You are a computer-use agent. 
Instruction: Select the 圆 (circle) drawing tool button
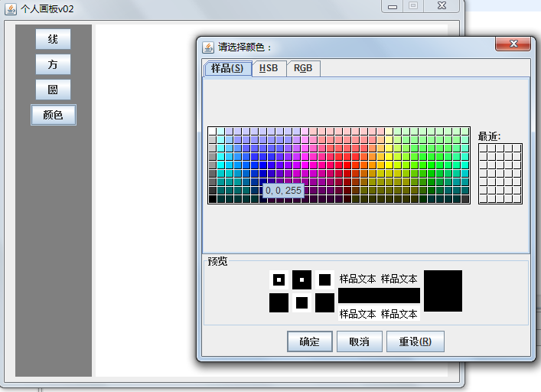point(53,90)
